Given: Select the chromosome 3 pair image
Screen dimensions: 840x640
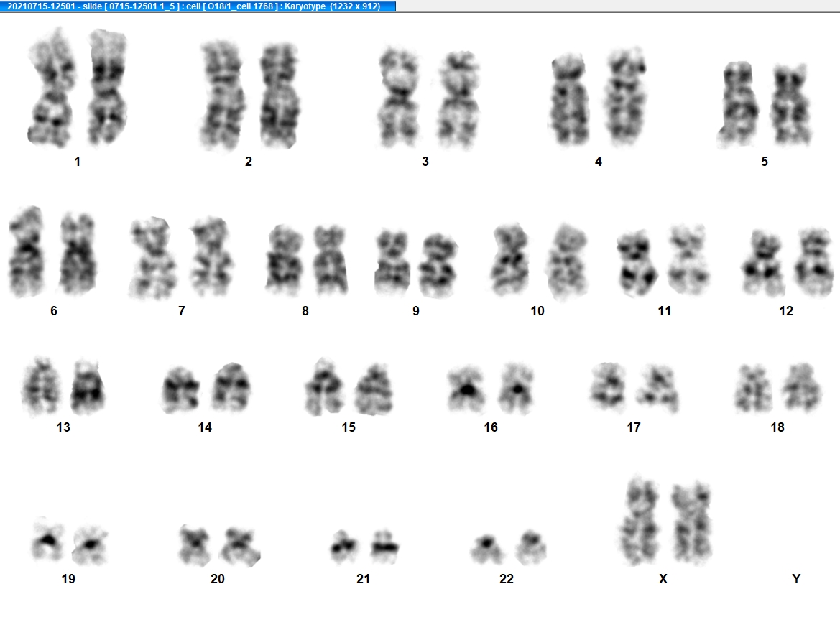Looking at the screenshot, I should tap(429, 98).
